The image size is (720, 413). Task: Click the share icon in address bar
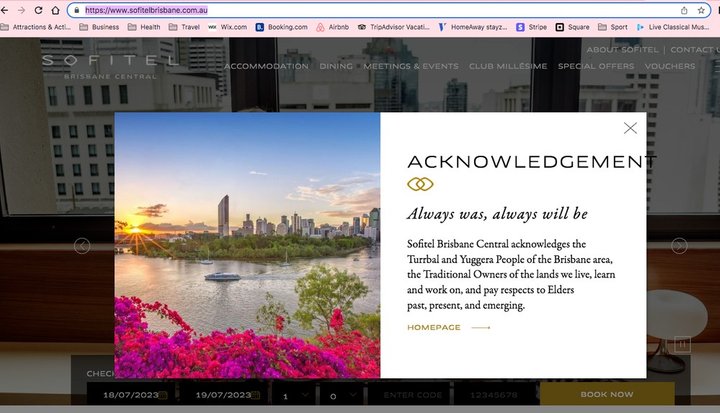pyautogui.click(x=684, y=10)
